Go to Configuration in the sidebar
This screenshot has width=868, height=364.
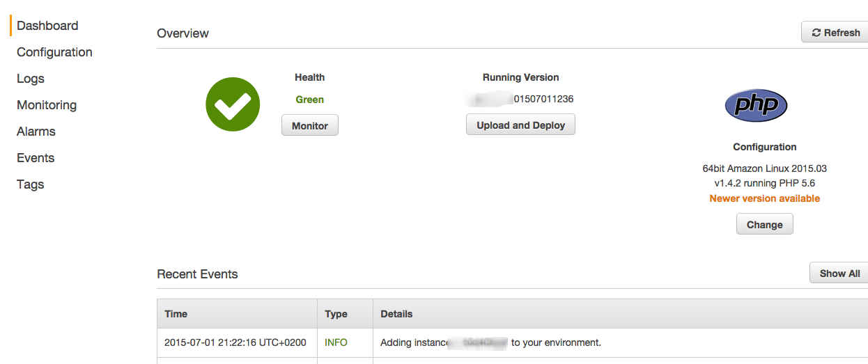point(54,52)
